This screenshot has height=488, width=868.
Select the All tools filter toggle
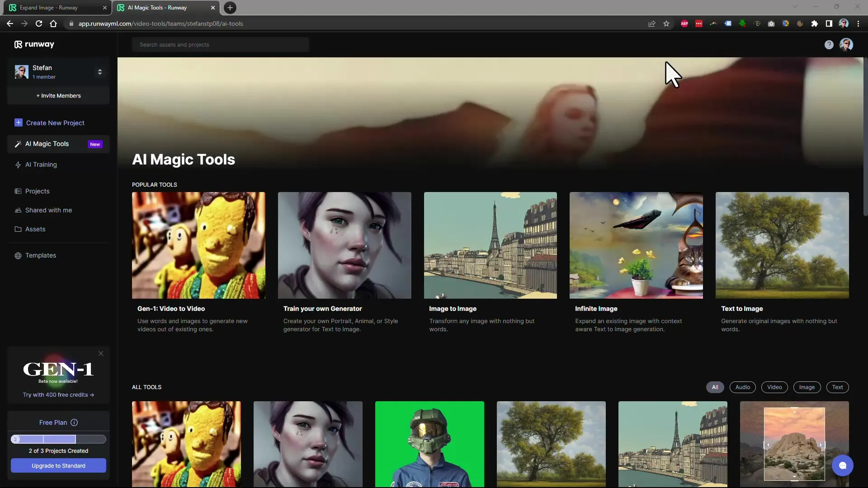tap(715, 387)
